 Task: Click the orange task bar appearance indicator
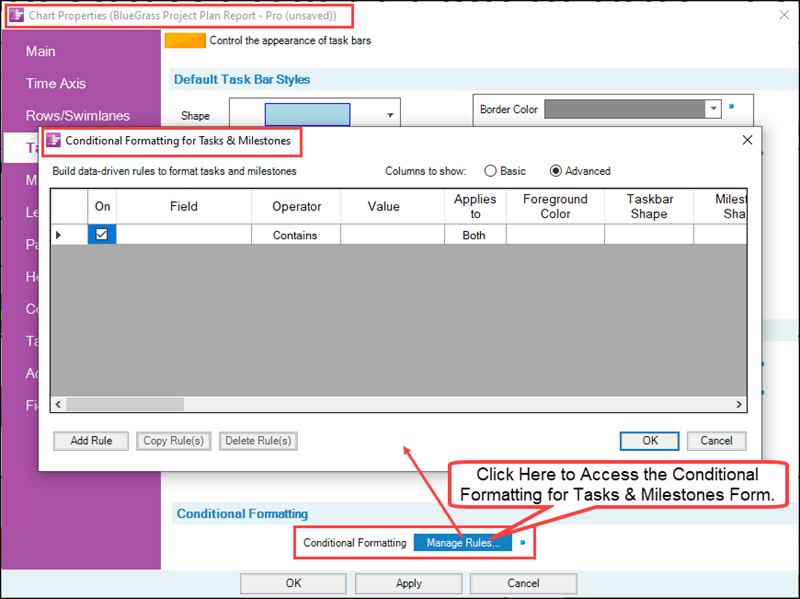click(x=185, y=41)
